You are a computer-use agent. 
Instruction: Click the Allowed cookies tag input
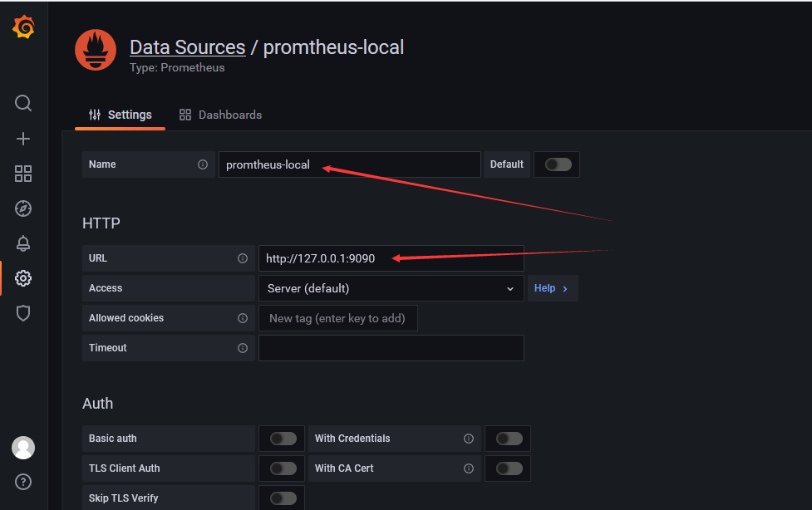pos(337,318)
